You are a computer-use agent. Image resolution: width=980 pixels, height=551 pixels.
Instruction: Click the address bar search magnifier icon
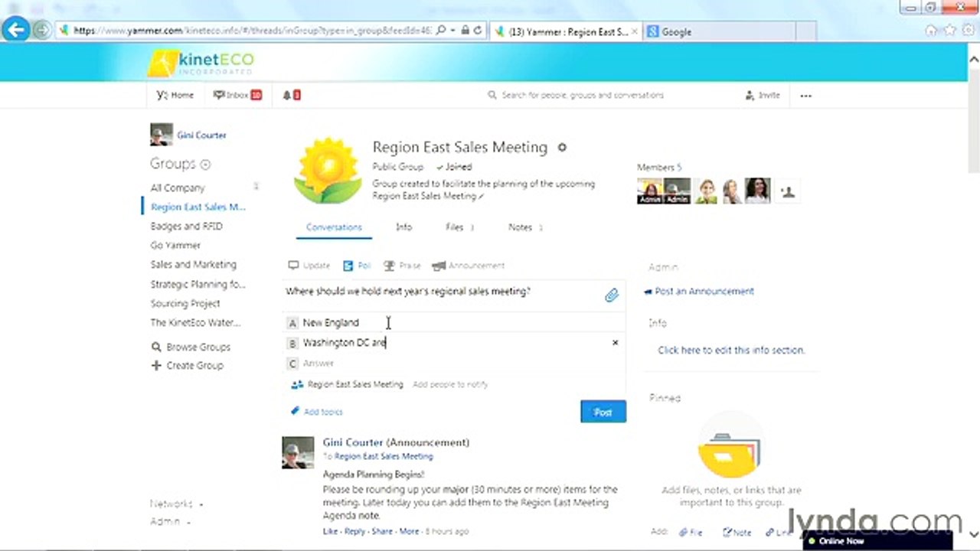[x=441, y=31]
